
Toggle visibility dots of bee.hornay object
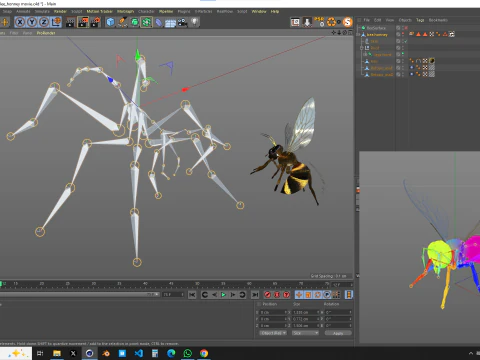403,34
